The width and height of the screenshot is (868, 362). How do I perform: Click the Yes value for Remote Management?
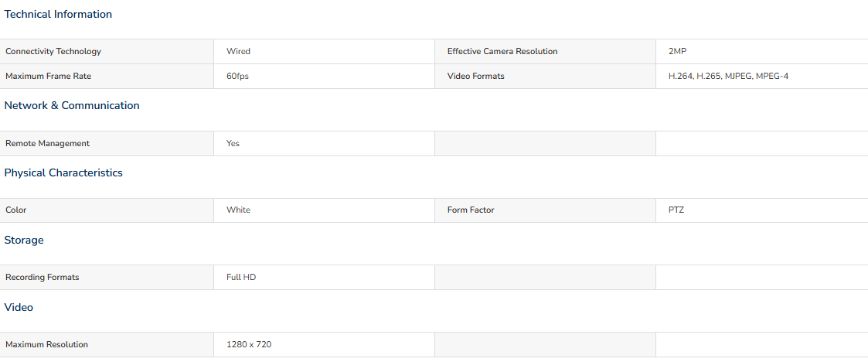233,144
